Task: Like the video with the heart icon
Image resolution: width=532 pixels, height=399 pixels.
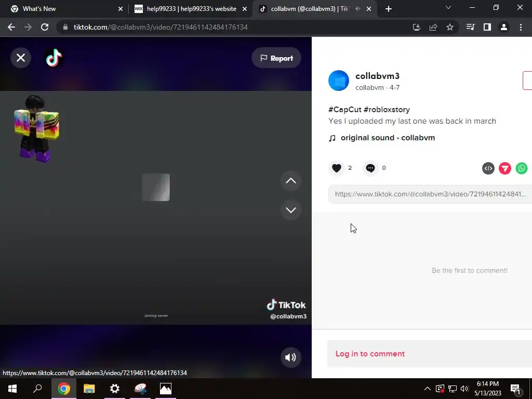Action: click(x=337, y=168)
